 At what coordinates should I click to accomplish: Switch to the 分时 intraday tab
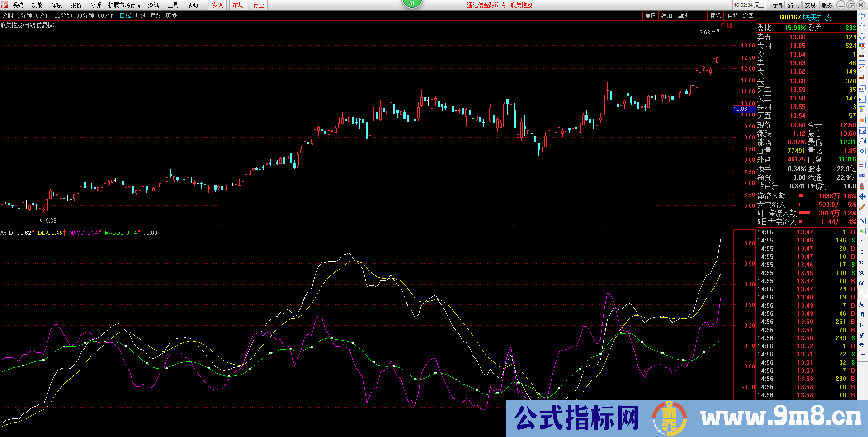tap(8, 15)
